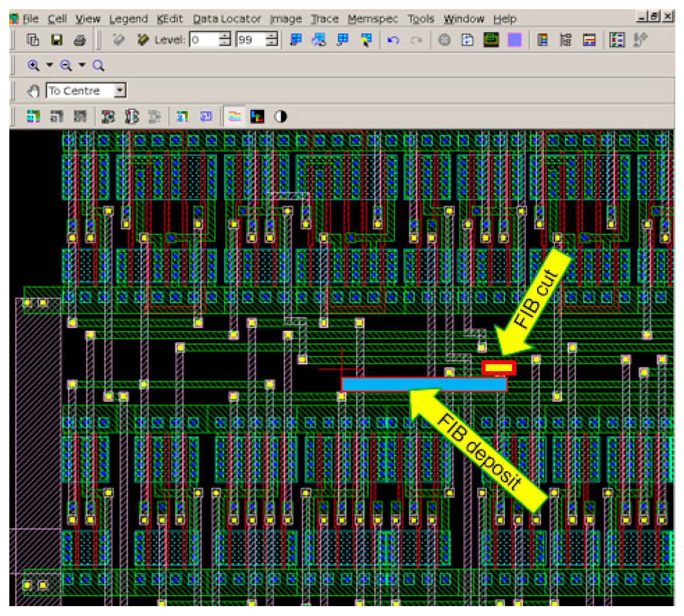
Task: Click the solid purple square swatch
Action: point(514,40)
